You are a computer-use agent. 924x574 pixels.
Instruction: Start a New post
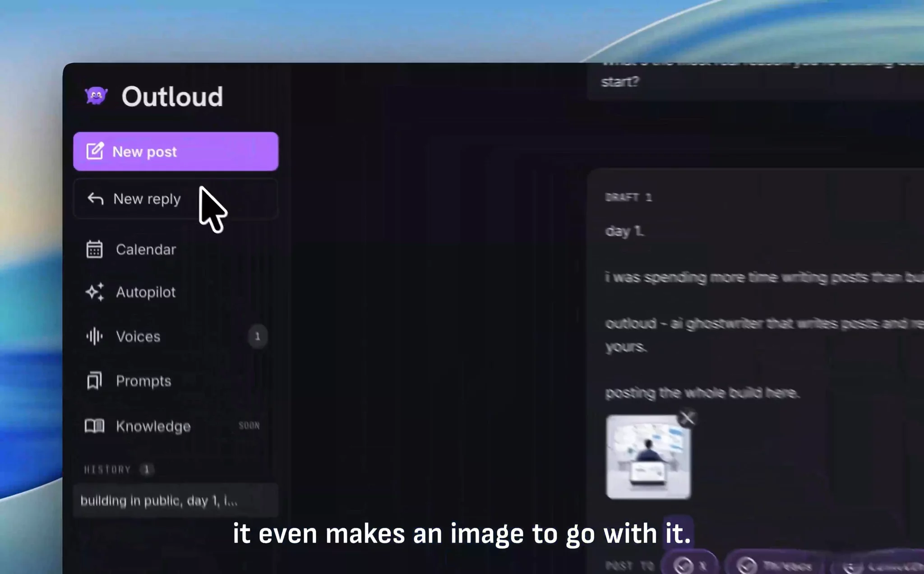tap(176, 152)
